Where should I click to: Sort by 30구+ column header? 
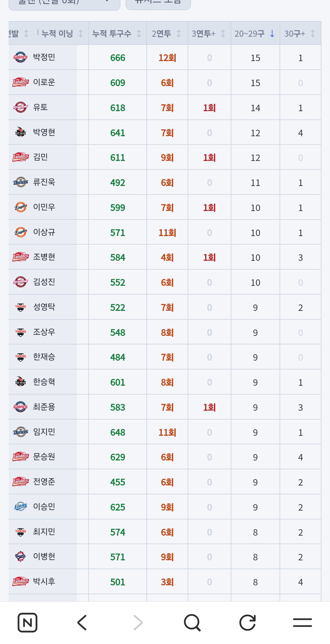click(x=300, y=33)
